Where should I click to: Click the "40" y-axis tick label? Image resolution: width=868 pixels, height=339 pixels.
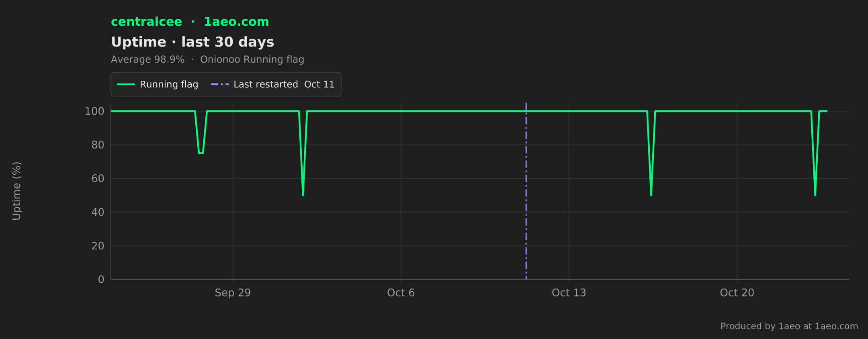(98, 212)
